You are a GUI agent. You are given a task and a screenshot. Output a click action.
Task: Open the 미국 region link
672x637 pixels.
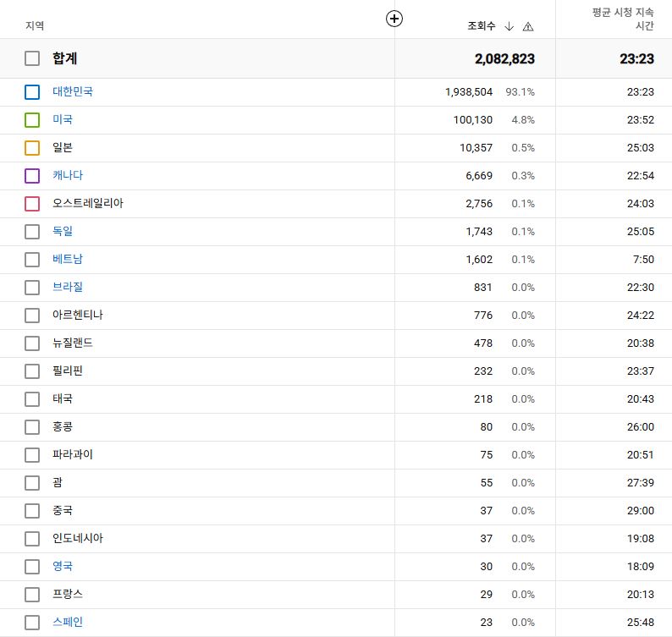62,120
